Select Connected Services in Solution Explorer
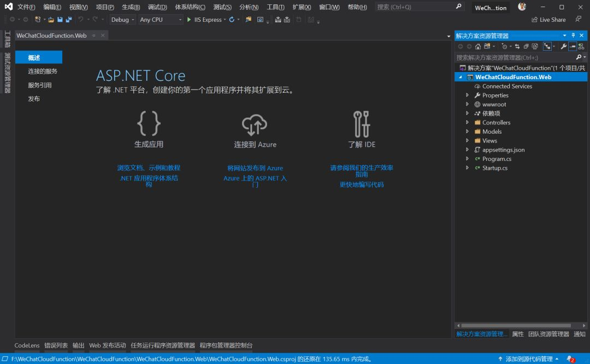The width and height of the screenshot is (590, 364). [507, 86]
